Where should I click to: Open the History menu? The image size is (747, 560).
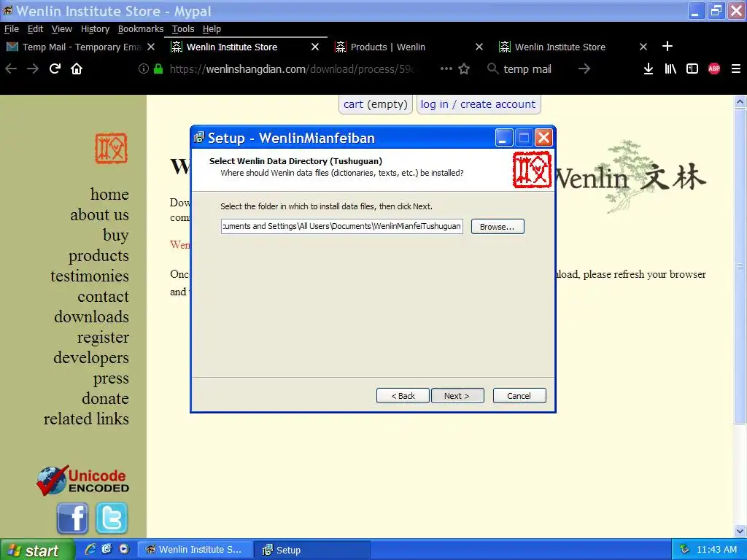95,29
